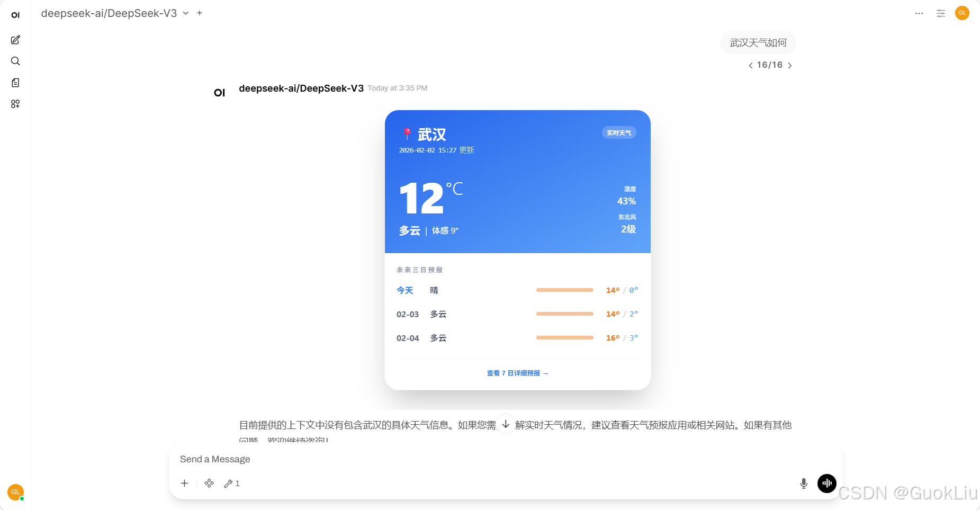Viewport: 980px width, 510px height.
Task: Add another model with the plus icon
Action: click(200, 13)
